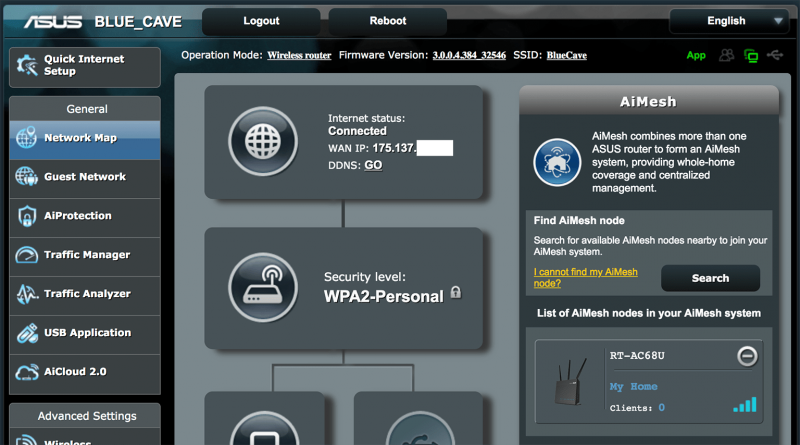The image size is (800, 445).
Task: Click the AiProtection shield lock icon
Action: tap(27, 216)
